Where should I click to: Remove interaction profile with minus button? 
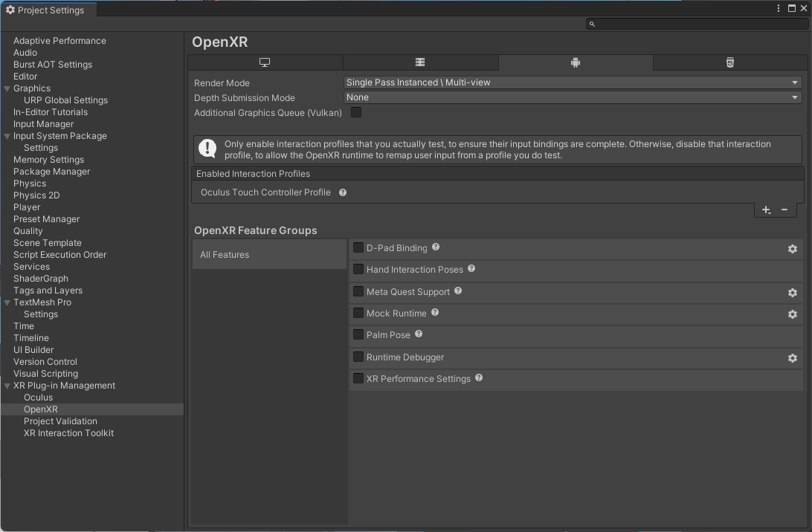[x=784, y=210]
